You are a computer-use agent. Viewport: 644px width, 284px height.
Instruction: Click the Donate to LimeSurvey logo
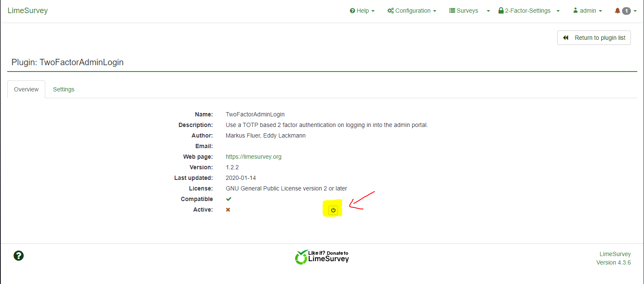[x=322, y=256]
